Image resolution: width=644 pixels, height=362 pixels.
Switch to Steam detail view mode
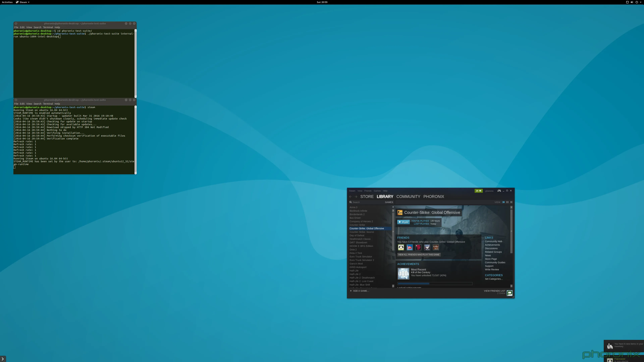pyautogui.click(x=503, y=202)
